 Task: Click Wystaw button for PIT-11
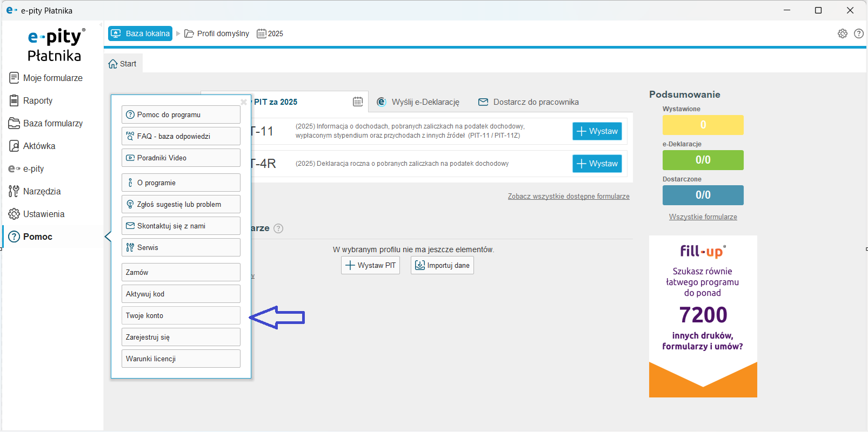597,131
